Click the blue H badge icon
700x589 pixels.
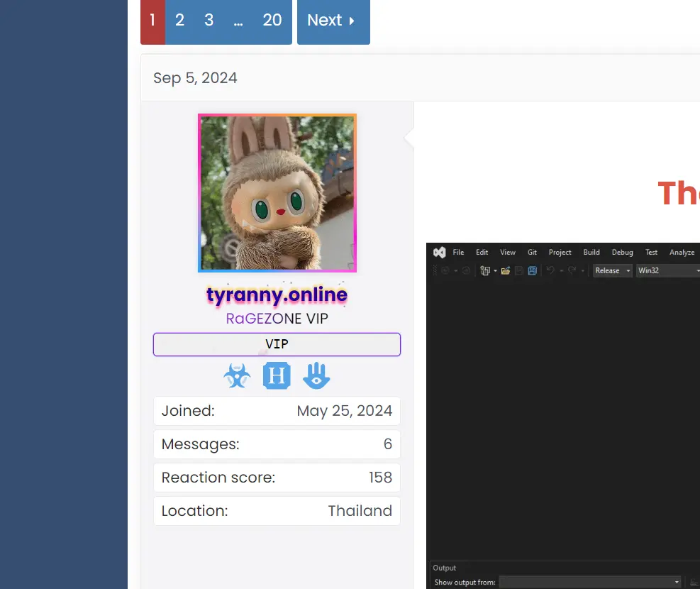click(277, 376)
